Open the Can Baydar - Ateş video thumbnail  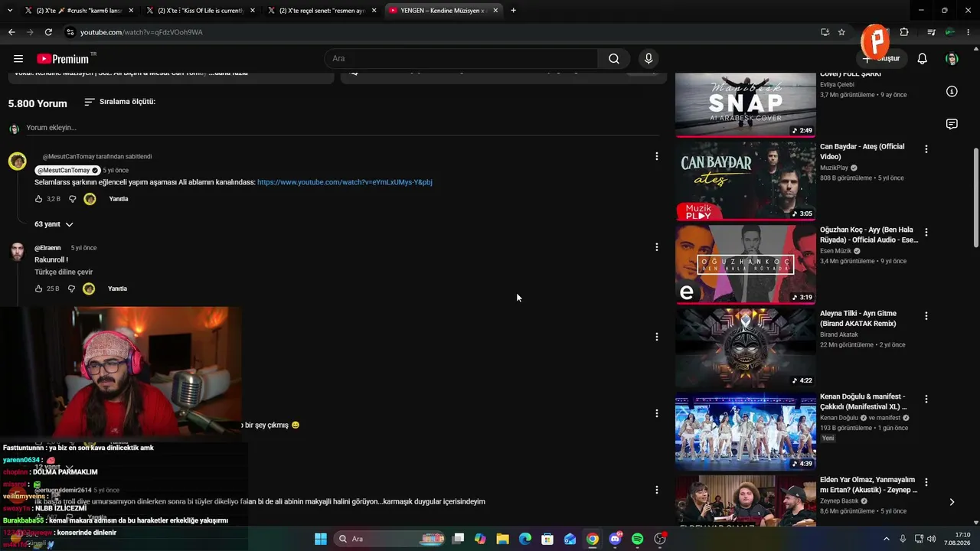point(746,181)
